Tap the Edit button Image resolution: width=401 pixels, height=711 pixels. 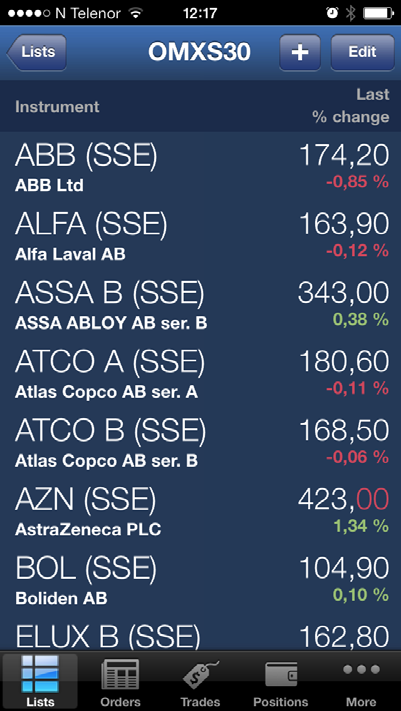pyautogui.click(x=362, y=53)
